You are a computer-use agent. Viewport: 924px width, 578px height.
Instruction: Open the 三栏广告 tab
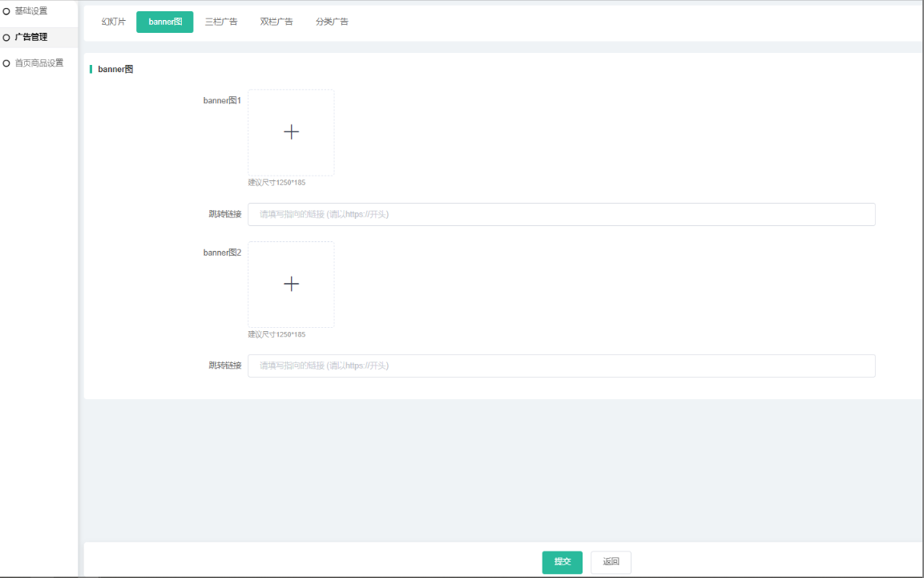[x=221, y=22]
